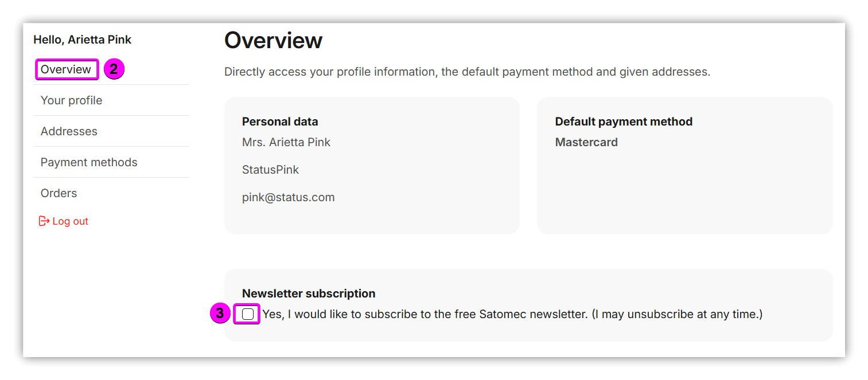868x380 pixels.
Task: Enable the Satomec newsletter subscription checkbox
Action: [248, 314]
